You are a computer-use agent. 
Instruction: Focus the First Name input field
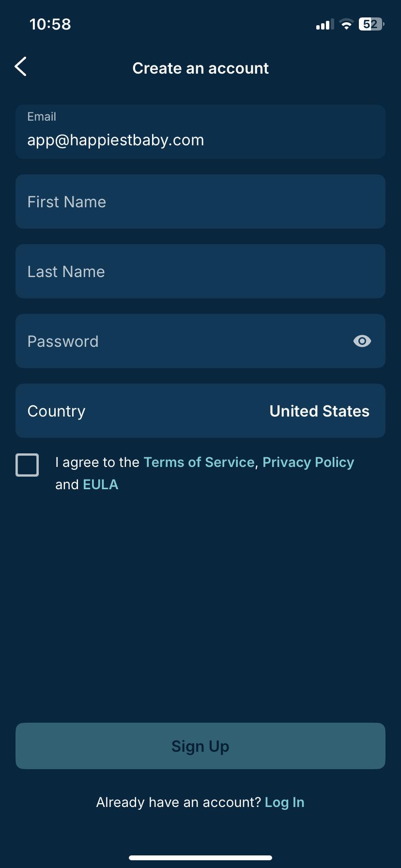click(x=200, y=201)
